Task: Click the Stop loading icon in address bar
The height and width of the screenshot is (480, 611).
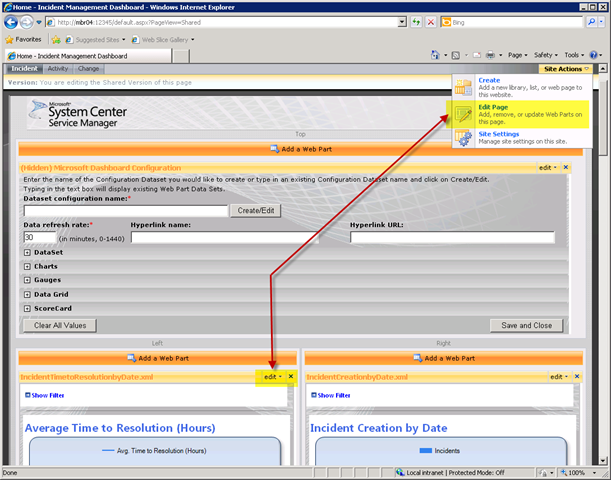Action: [x=431, y=22]
